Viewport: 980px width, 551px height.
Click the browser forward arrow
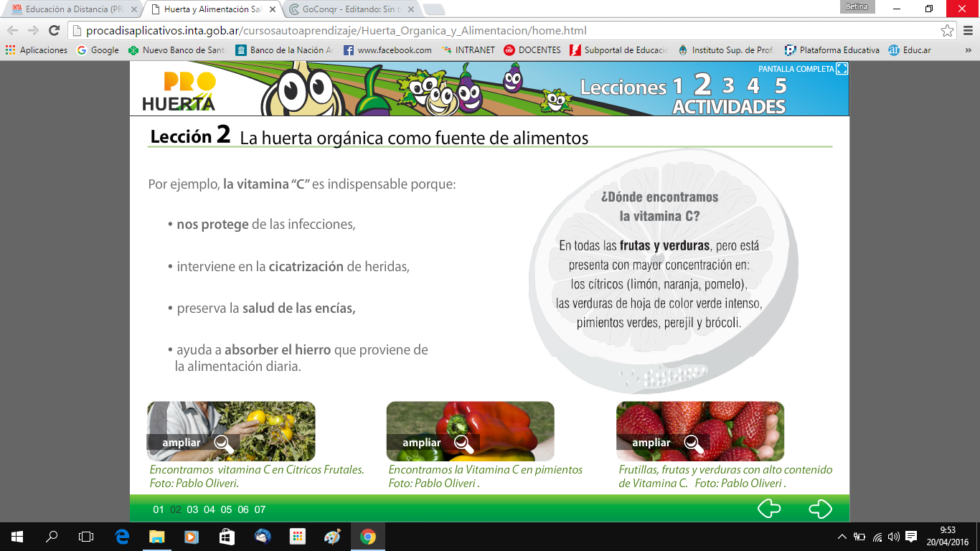[x=33, y=31]
